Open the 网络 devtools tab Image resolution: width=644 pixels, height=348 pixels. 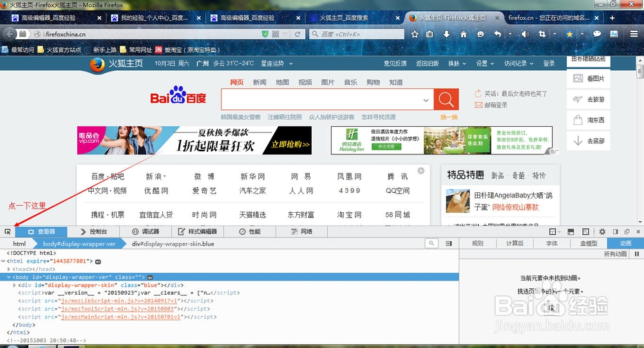(x=302, y=232)
